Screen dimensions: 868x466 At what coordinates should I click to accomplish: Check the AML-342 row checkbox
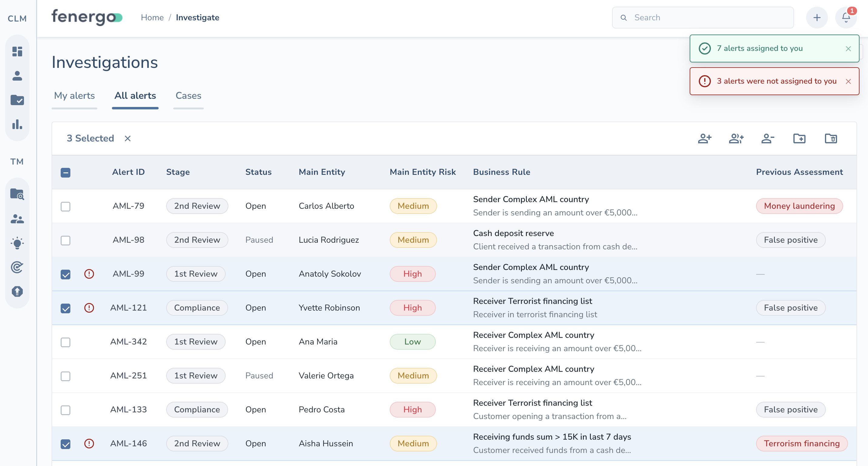click(66, 342)
